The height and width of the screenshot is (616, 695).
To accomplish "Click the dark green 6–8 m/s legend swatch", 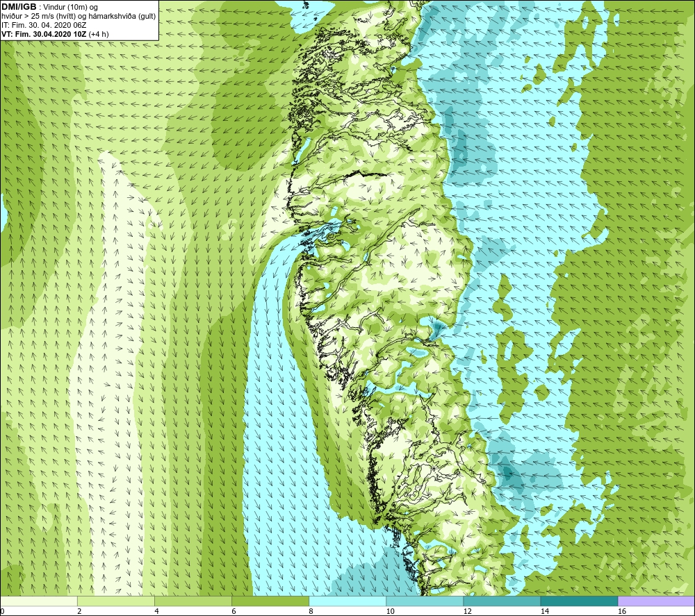I will click(x=270, y=601).
